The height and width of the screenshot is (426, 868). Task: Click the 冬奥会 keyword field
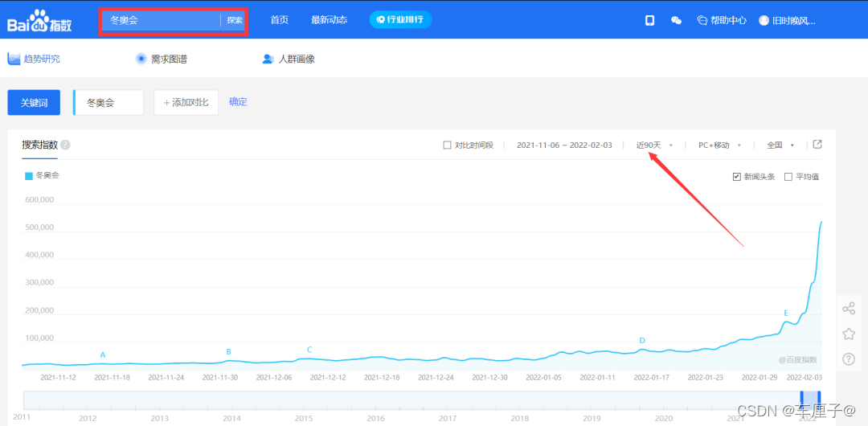click(109, 103)
